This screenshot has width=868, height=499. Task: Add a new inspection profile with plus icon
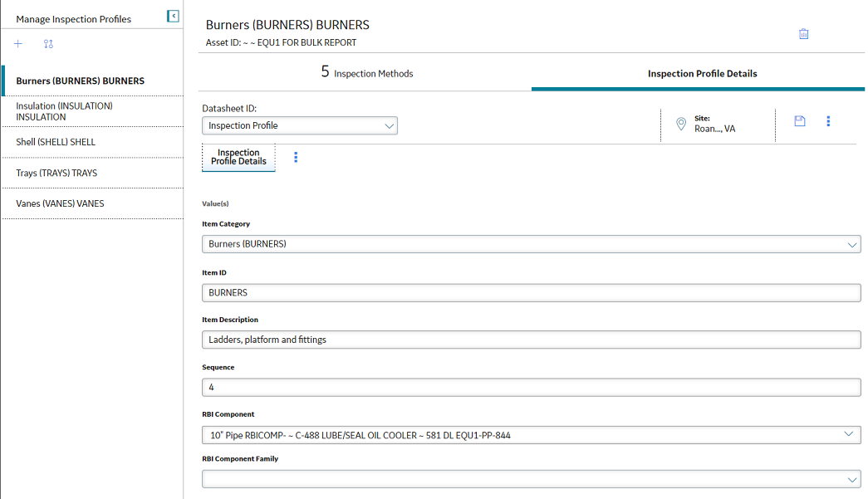click(x=18, y=44)
